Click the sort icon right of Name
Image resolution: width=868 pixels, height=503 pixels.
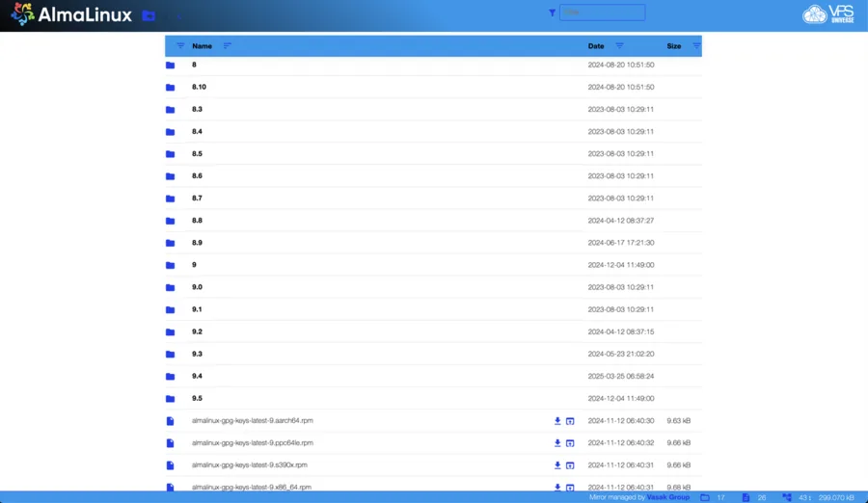point(227,46)
